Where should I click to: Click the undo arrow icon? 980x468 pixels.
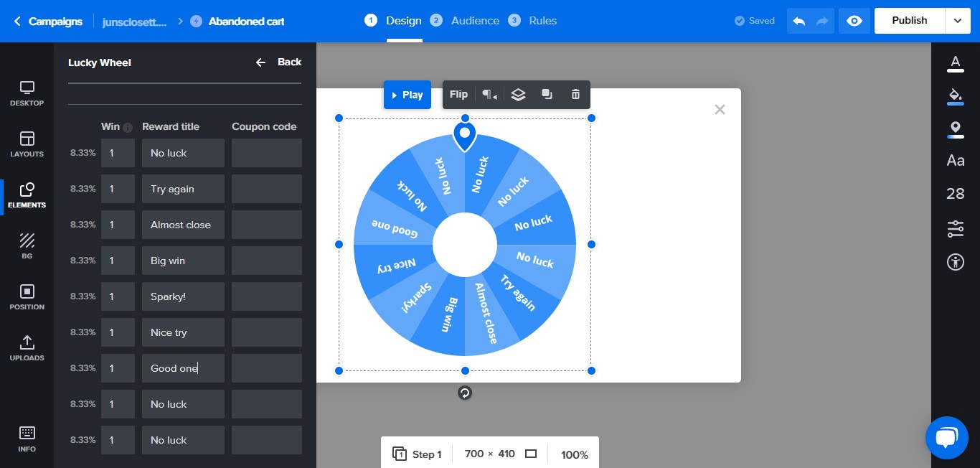pyautogui.click(x=799, y=21)
